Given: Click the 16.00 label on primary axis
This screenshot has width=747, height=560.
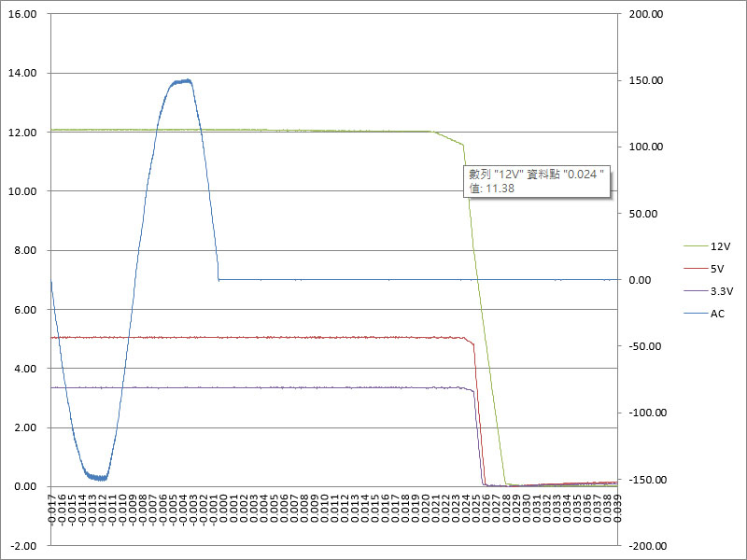Looking at the screenshot, I should [x=22, y=14].
